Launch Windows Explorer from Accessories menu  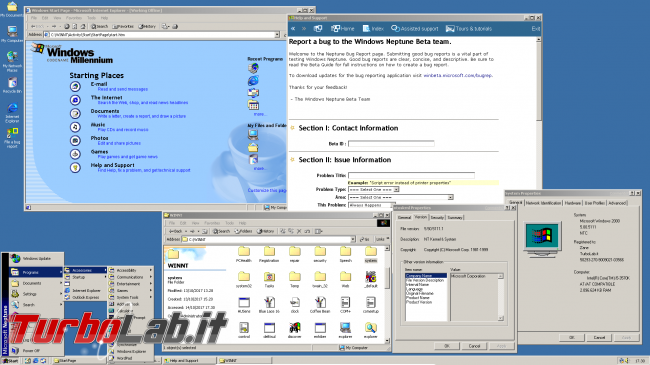click(x=130, y=351)
